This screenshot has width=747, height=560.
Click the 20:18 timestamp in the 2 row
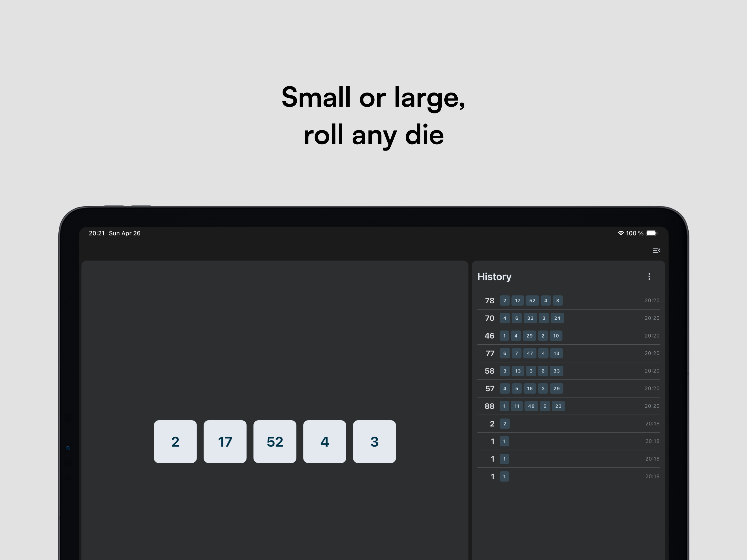[652, 424]
